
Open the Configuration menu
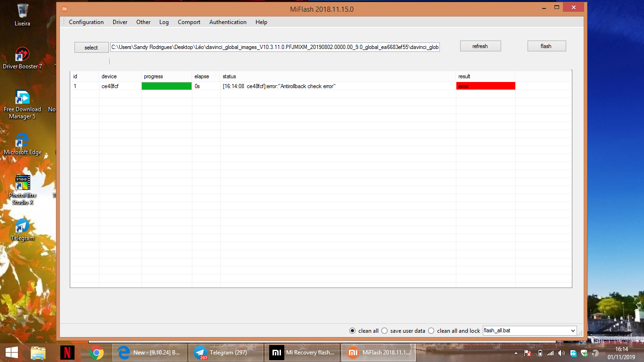pyautogui.click(x=86, y=22)
